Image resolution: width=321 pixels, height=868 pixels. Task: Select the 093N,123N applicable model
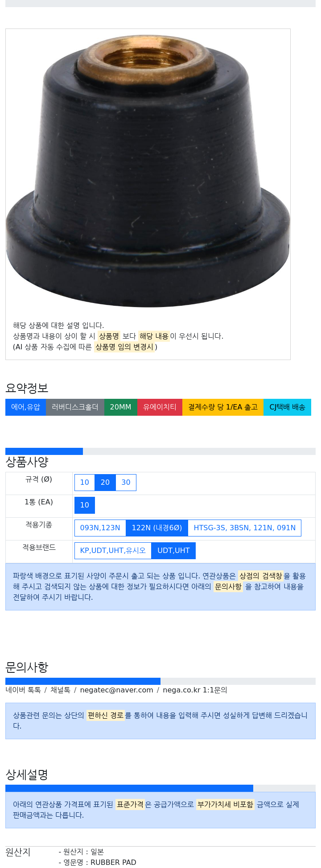click(100, 528)
